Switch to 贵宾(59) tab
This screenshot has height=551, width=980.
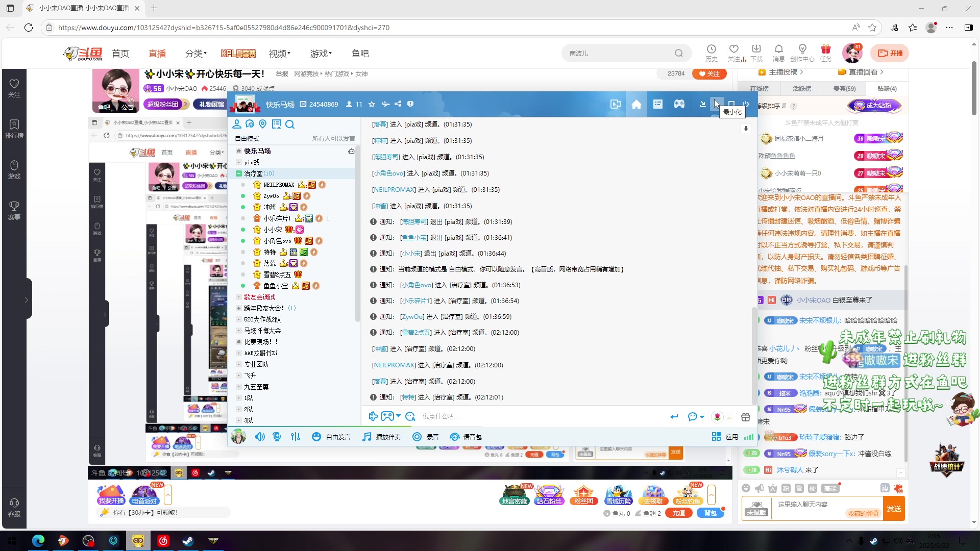coord(844,89)
